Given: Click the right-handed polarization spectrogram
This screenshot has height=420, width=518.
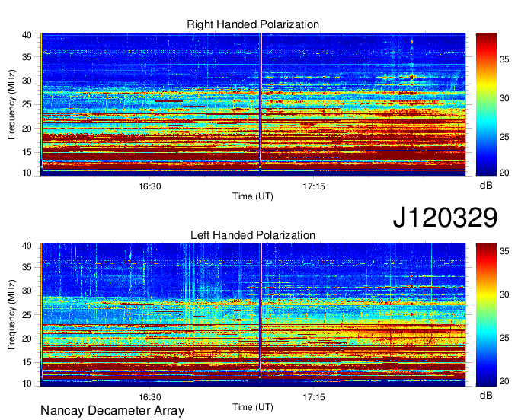Looking at the screenshot, I should 253,104.
